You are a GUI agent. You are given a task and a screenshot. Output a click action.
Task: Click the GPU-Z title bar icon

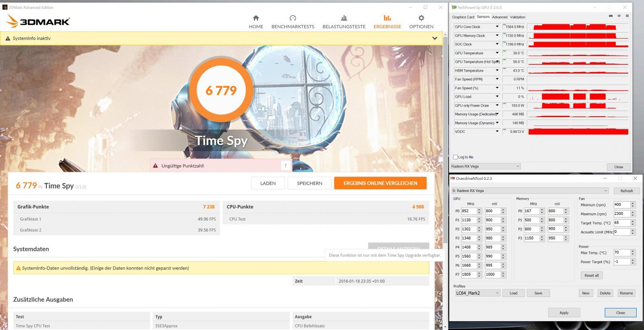[454, 7]
